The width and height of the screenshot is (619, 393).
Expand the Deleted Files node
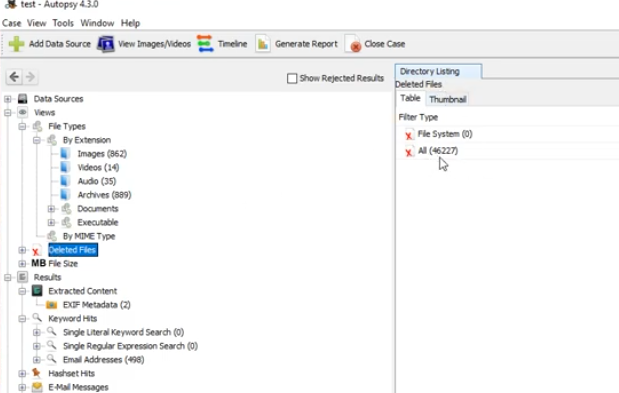pyautogui.click(x=22, y=250)
